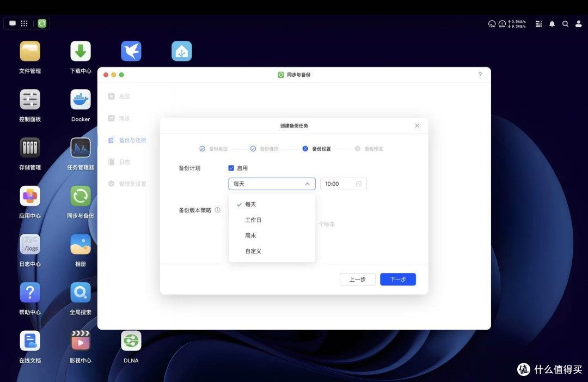Screen dimensions: 588x382
Task: Click the 备份选择 wizard step
Action: 265,149
